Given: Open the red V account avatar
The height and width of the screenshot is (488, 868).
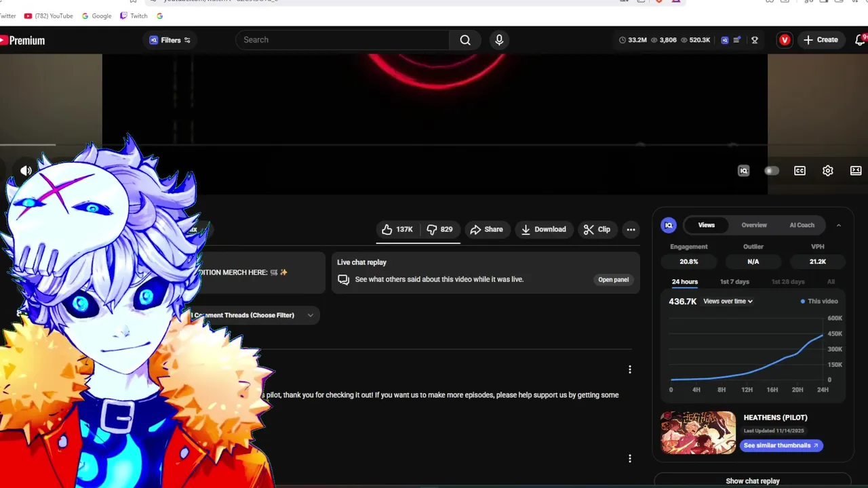Looking at the screenshot, I should 785,40.
